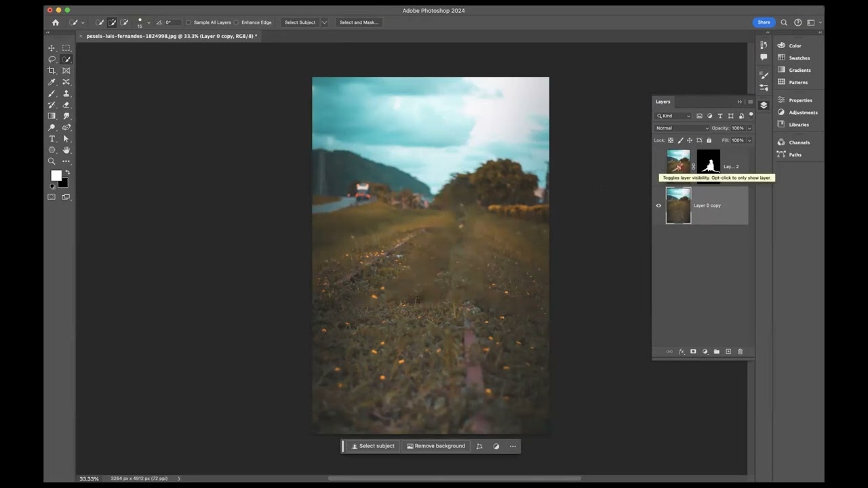Viewport: 868px width, 488px height.
Task: Select the Brush tool
Action: pyautogui.click(x=52, y=94)
